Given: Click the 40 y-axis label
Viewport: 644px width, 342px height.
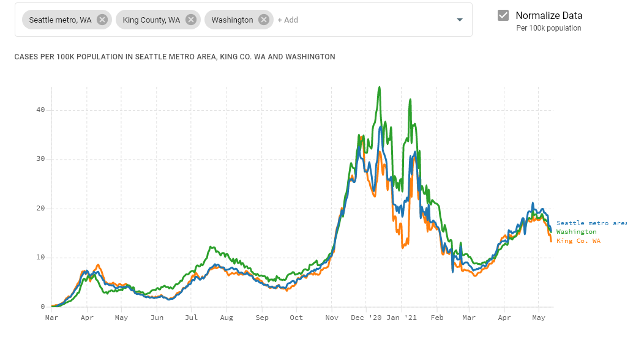Looking at the screenshot, I should pos(40,110).
